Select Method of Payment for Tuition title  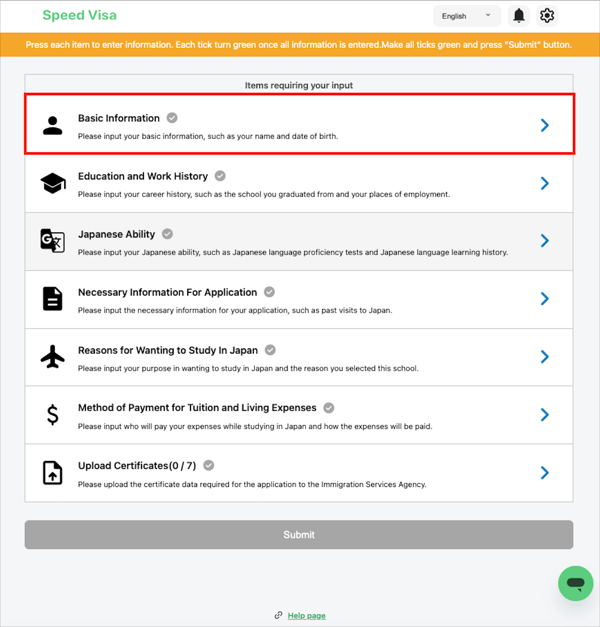tap(197, 408)
